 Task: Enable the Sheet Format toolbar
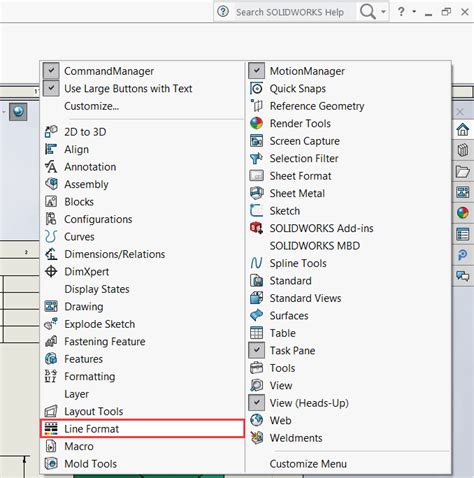[349, 176]
